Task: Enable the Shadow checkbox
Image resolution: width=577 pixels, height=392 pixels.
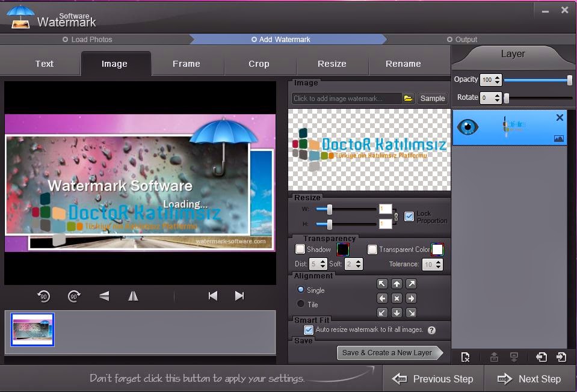Action: tap(300, 250)
